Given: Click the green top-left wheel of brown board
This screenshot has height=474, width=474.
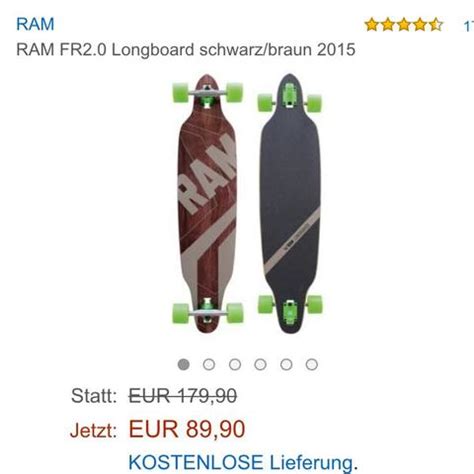Looking at the screenshot, I should 181,93.
